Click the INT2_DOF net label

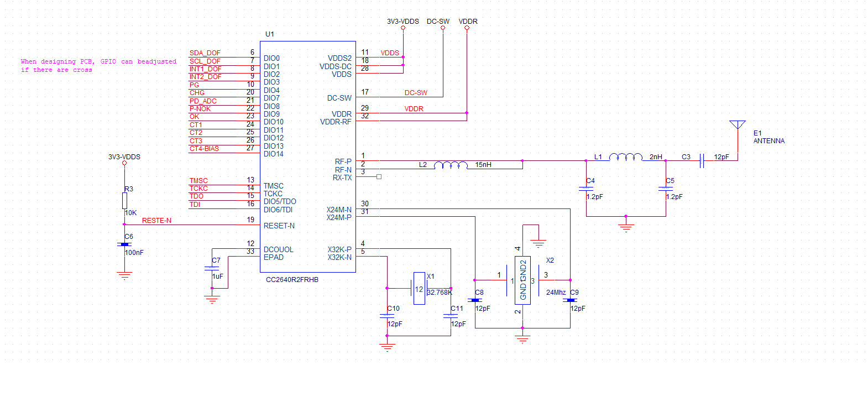[x=206, y=77]
